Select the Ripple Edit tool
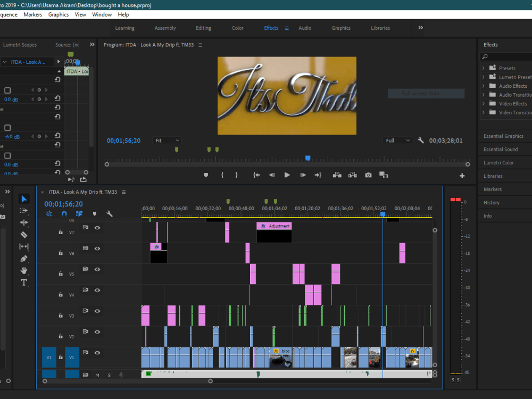Screen dimensions: 532x399 click(x=24, y=222)
